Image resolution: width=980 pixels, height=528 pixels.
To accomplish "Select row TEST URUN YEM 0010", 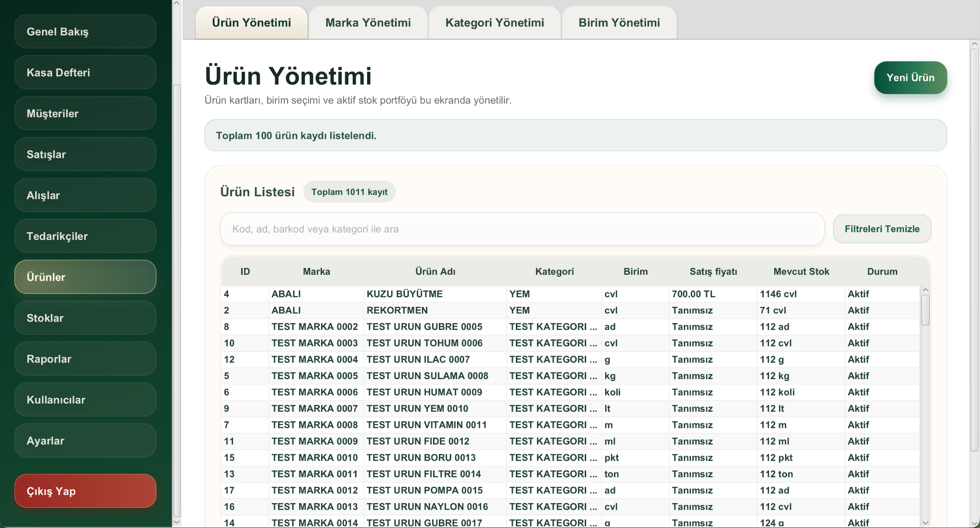I will pos(570,408).
